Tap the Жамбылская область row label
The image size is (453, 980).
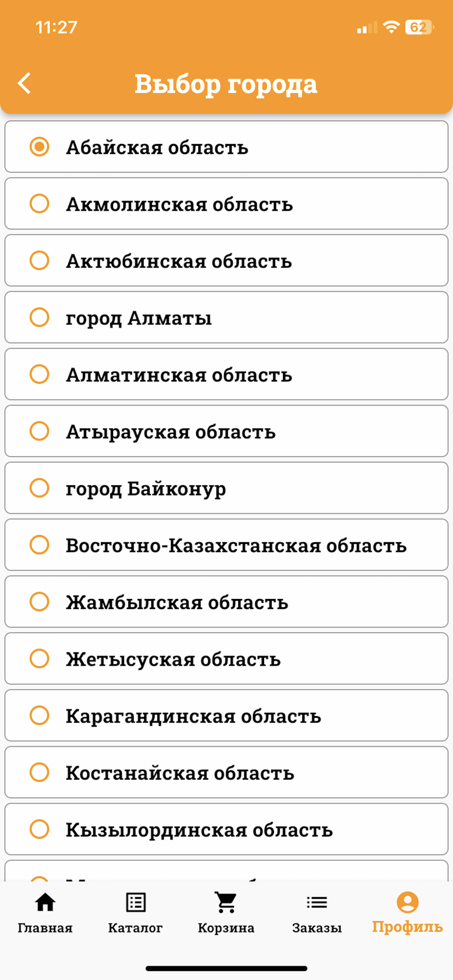(177, 602)
